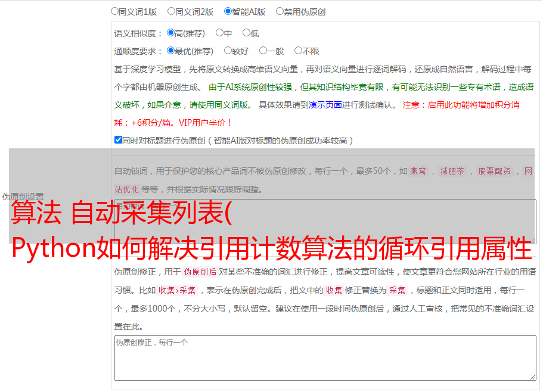The width and height of the screenshot is (543, 392).
Task: Set 语义相似度 to 低
Action: (x=246, y=33)
